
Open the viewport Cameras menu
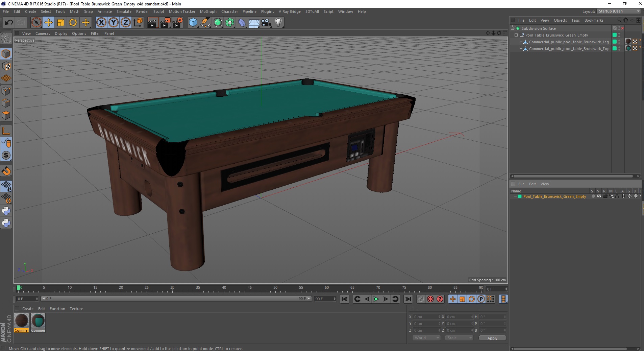click(43, 33)
